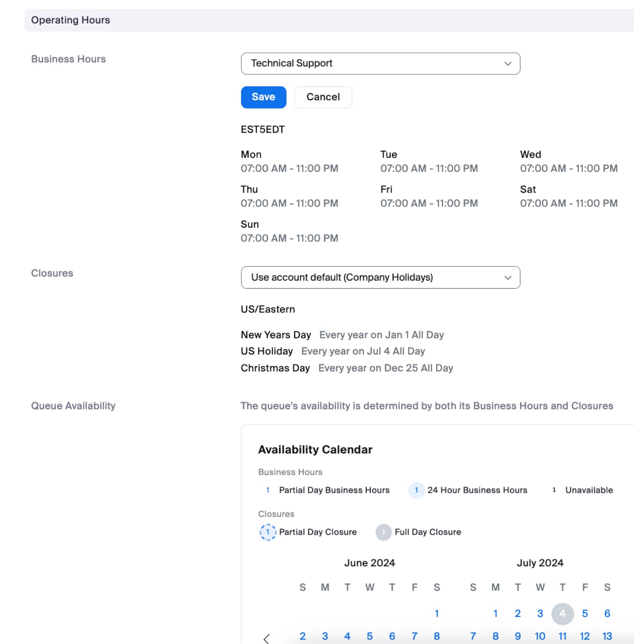Save the operating hours settings
Viewport: 644px width, 644px height.
point(263,97)
